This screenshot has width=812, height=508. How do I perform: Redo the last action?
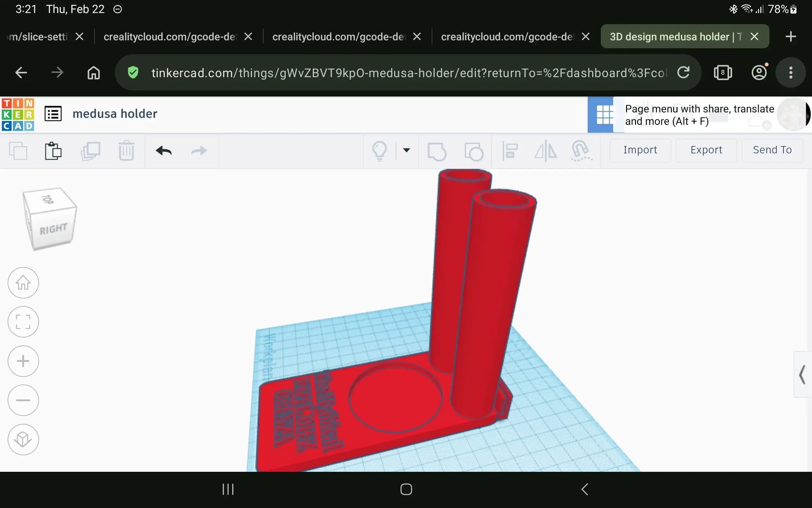click(199, 151)
